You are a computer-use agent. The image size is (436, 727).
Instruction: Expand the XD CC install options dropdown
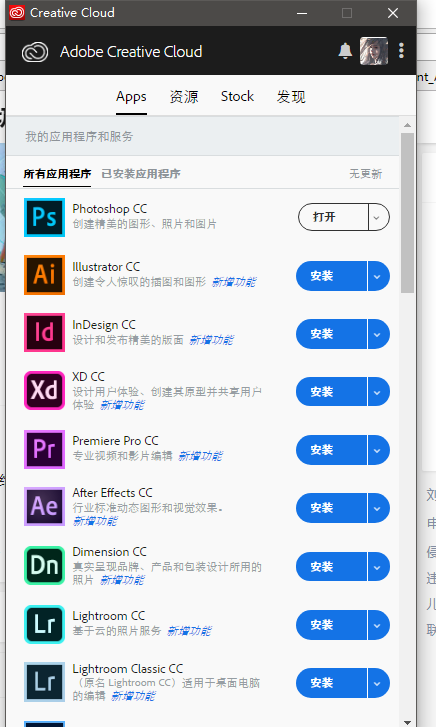pos(378,392)
